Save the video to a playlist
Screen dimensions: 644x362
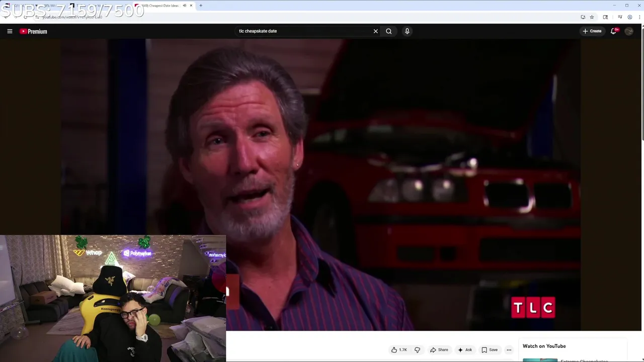[x=490, y=350]
